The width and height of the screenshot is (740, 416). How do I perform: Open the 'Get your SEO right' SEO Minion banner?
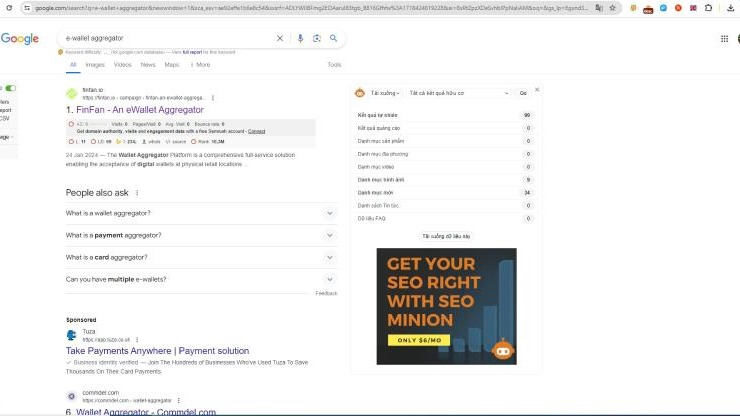pyautogui.click(x=446, y=306)
